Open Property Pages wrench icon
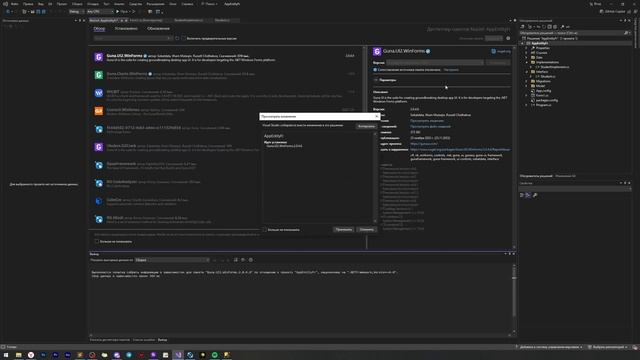Viewport: 640px width, 360px height. point(535,195)
